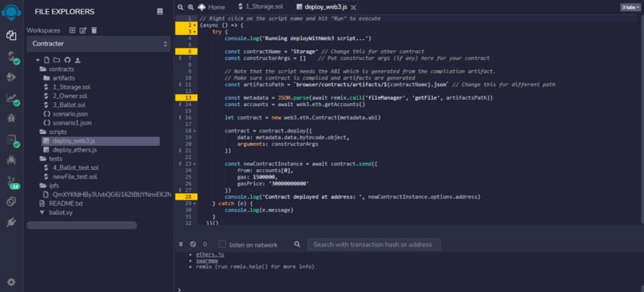Open the debugger bug icon in sidebar
Image resolution: width=644 pixels, height=292 pixels.
tap(11, 119)
